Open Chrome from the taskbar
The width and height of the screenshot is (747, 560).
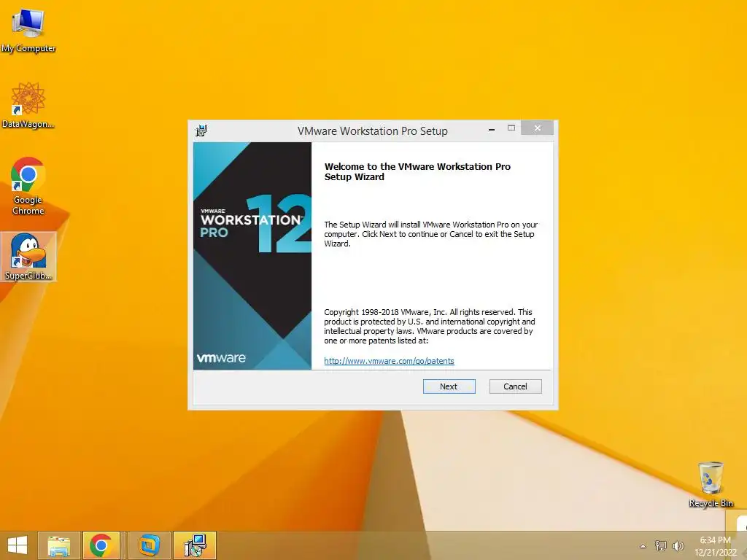101,545
